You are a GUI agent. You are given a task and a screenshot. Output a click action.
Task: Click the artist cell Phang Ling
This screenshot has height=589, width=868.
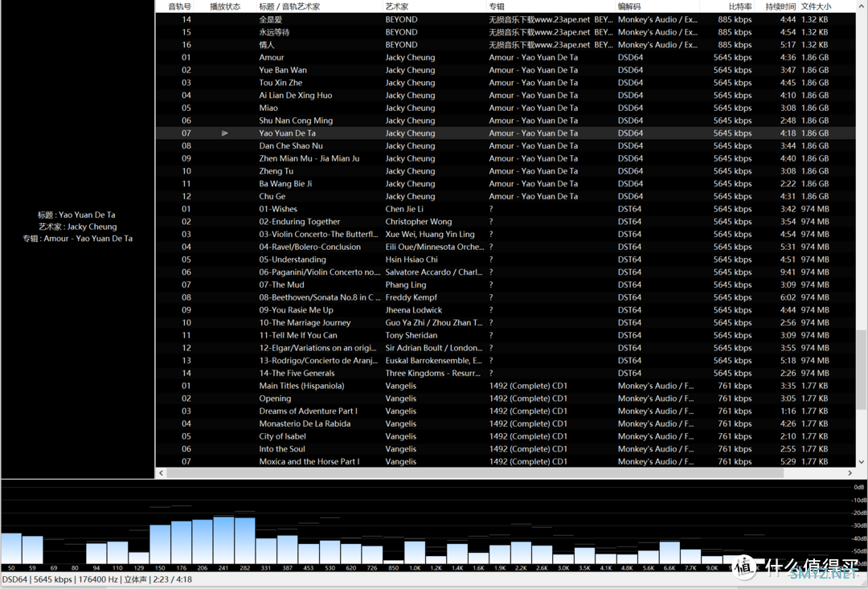coord(406,285)
